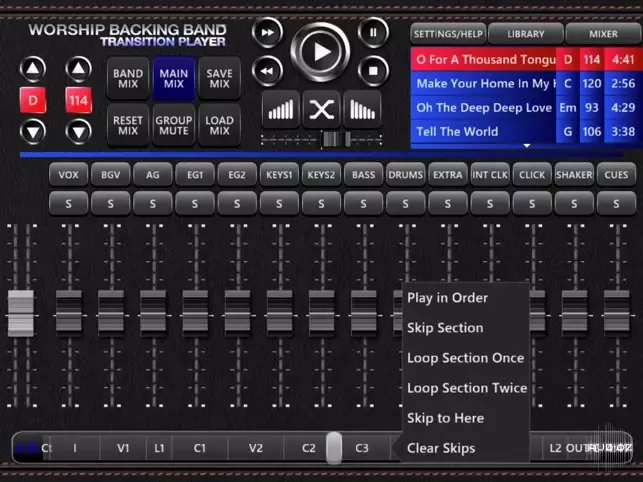The width and height of the screenshot is (643, 482).
Task: Toggle Group Mute
Action: coord(174,125)
